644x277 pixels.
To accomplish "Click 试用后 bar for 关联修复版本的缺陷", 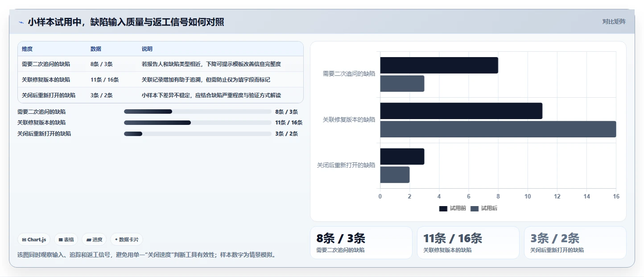I will 498,129.
